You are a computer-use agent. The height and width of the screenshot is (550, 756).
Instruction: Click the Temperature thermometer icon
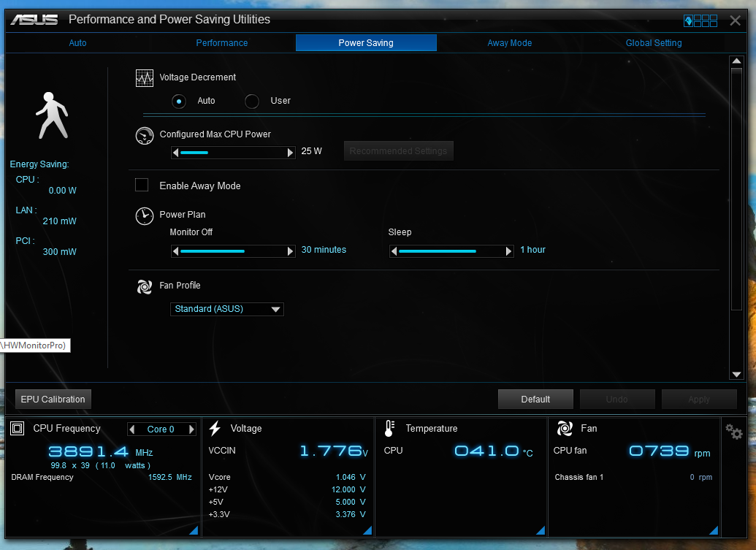click(389, 428)
